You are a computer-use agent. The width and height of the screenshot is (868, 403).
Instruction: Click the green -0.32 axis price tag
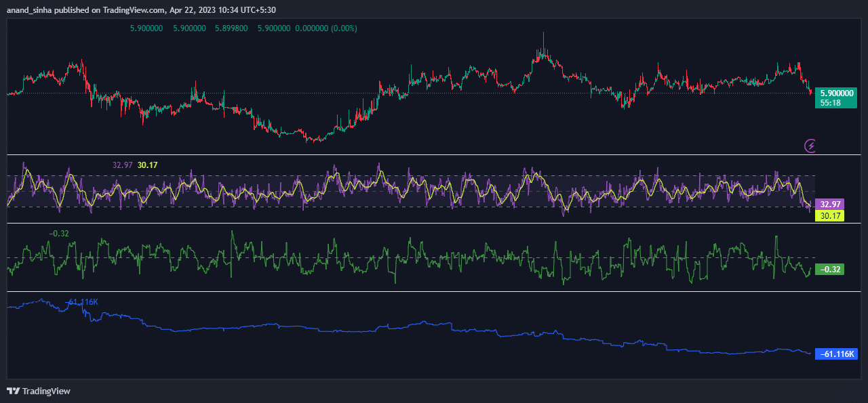point(830,270)
